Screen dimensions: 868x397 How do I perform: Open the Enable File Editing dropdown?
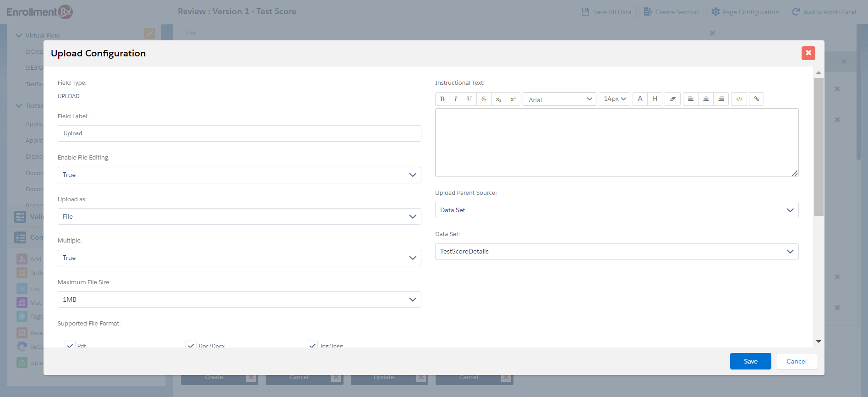(239, 175)
